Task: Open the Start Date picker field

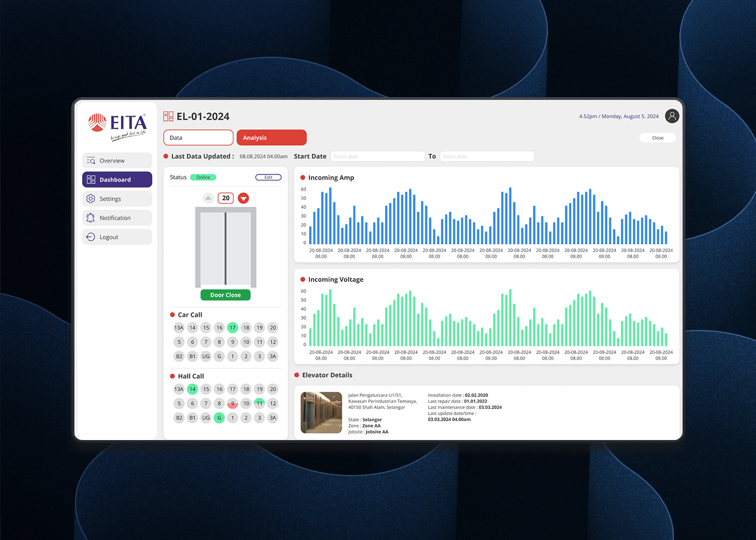Action: point(377,157)
